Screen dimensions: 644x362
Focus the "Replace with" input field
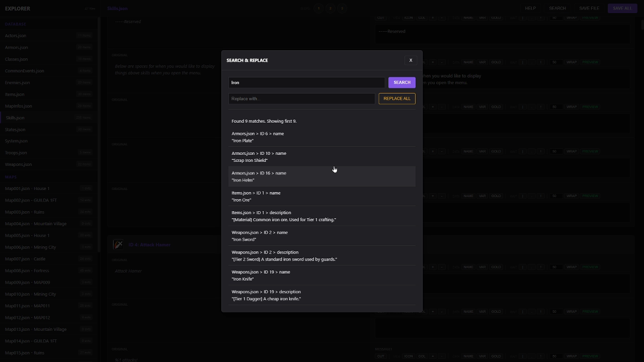coord(302,99)
